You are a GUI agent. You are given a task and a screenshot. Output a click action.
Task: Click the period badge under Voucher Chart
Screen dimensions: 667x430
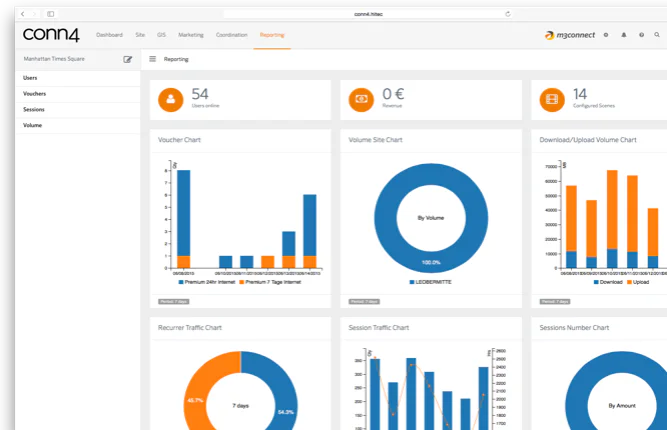tap(174, 302)
